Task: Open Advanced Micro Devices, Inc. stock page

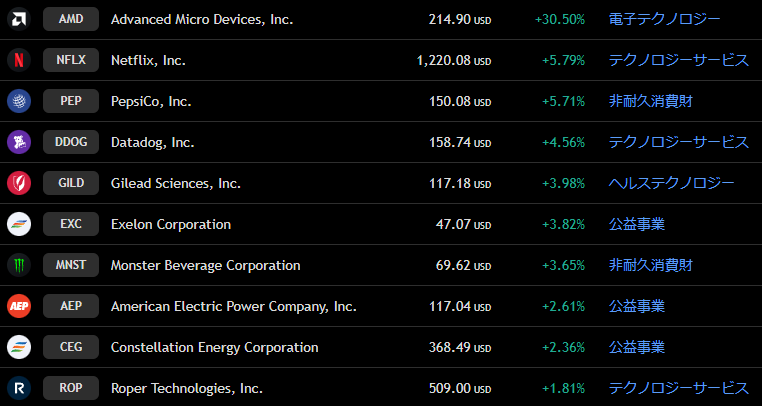Action: pos(202,19)
